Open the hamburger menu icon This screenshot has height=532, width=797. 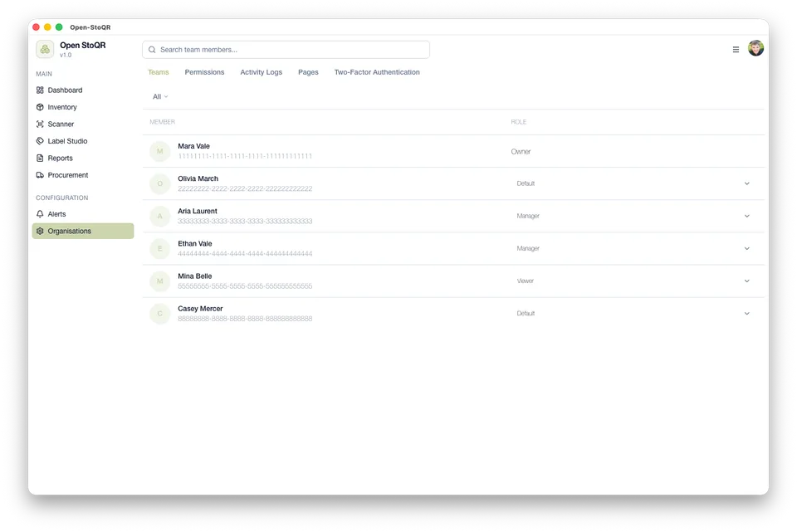pyautogui.click(x=736, y=49)
